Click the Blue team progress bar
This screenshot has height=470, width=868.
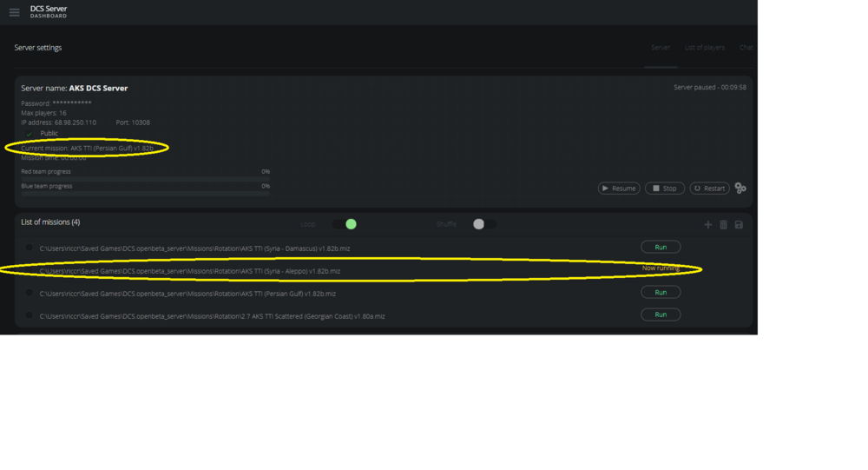[x=145, y=194]
